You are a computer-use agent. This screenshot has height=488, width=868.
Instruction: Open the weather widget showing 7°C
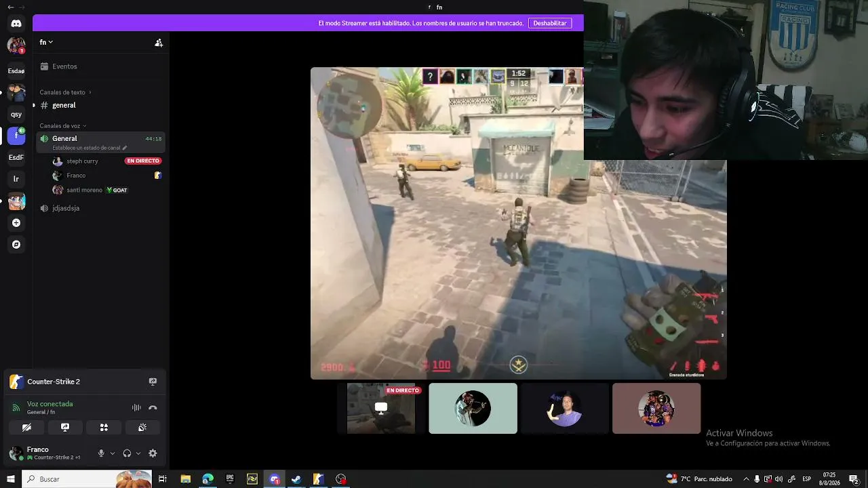(699, 479)
